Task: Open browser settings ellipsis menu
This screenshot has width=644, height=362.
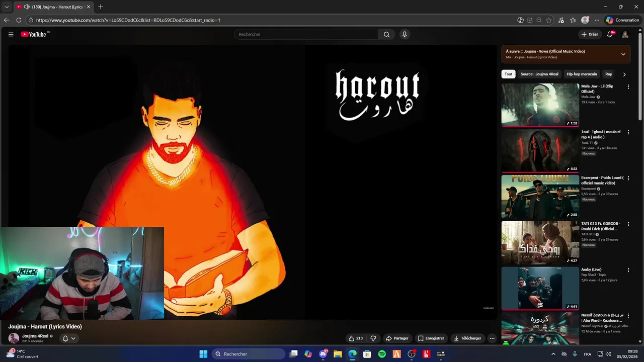Action: pos(597,20)
